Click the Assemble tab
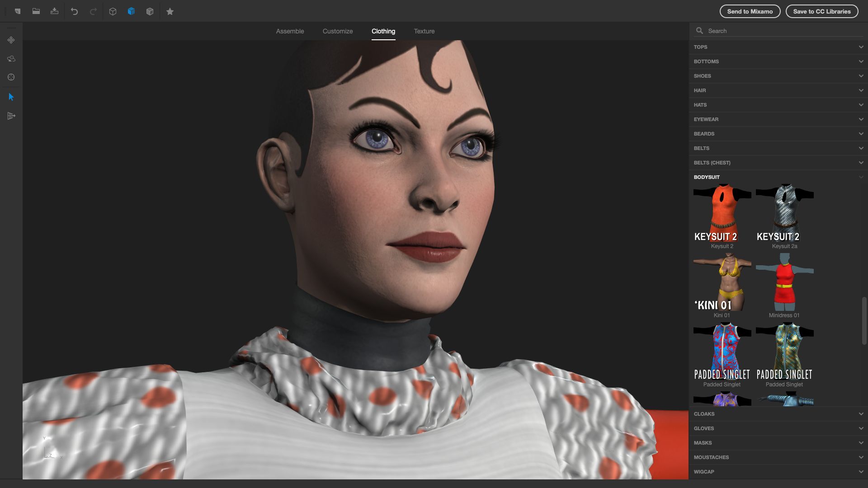The image size is (868, 488). pos(290,31)
